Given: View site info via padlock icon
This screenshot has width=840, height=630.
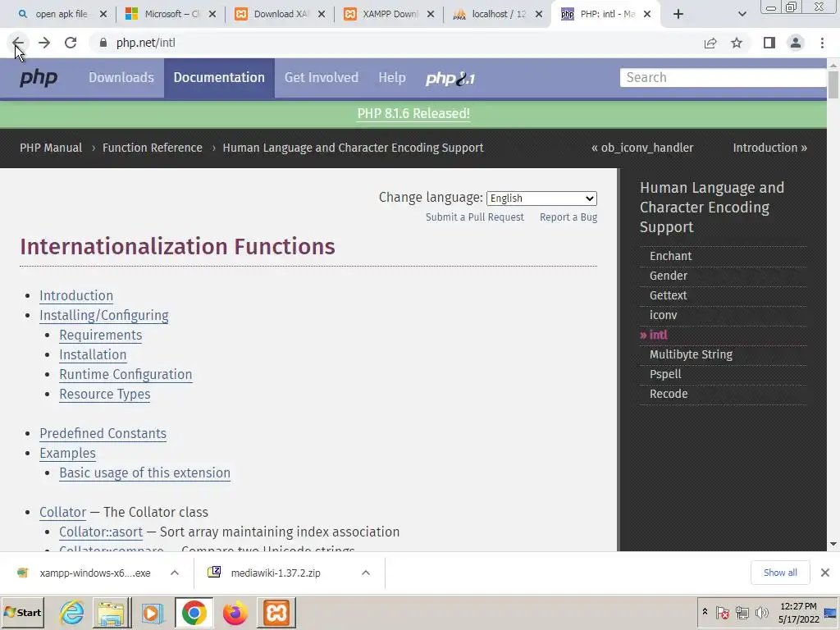Looking at the screenshot, I should click(x=103, y=43).
